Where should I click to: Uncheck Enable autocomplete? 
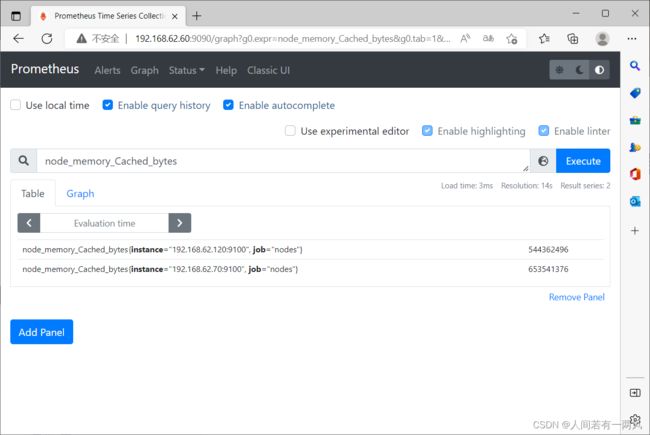(228, 105)
